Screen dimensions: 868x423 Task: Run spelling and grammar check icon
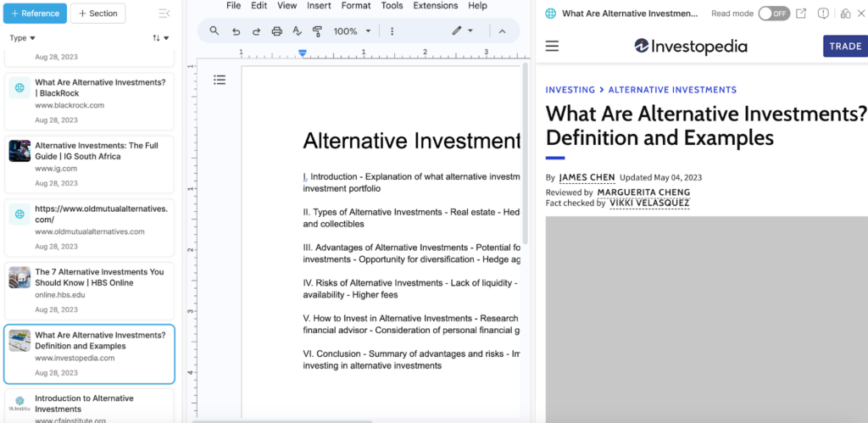tap(297, 31)
